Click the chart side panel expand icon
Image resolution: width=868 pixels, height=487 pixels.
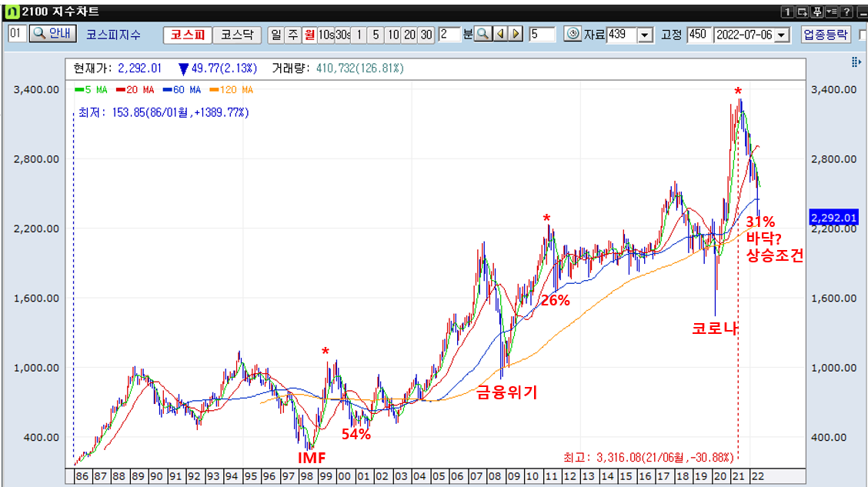click(x=856, y=62)
